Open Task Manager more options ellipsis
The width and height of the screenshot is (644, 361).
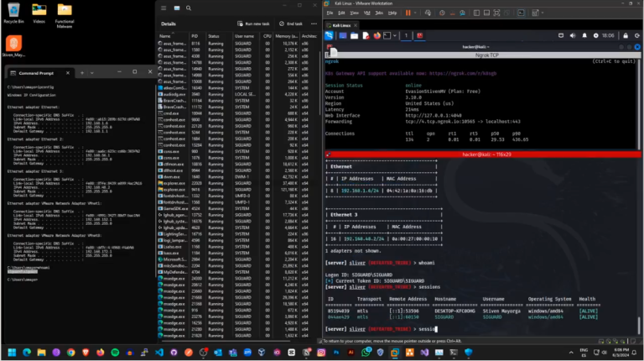[314, 24]
